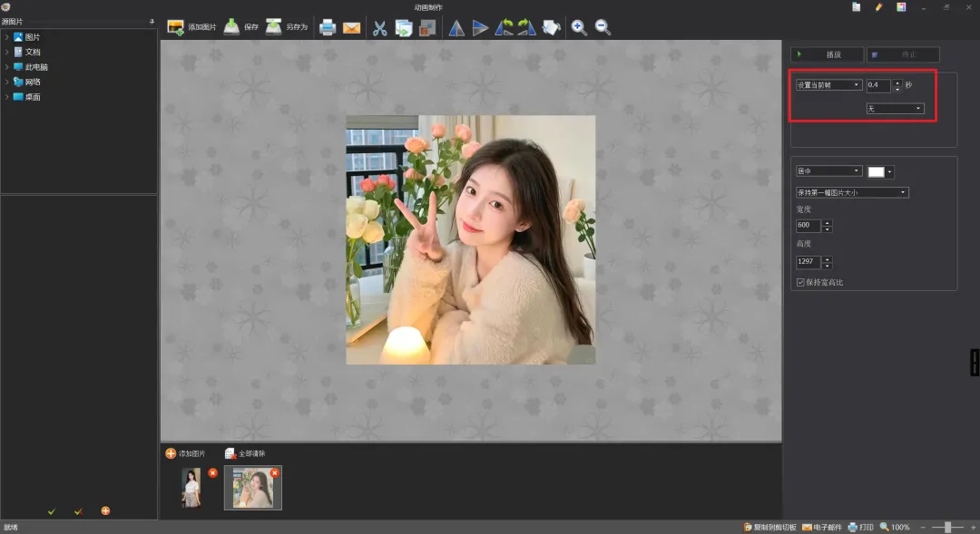The height and width of the screenshot is (534, 980).
Task: Click the white background color swatch
Action: pyautogui.click(x=877, y=171)
